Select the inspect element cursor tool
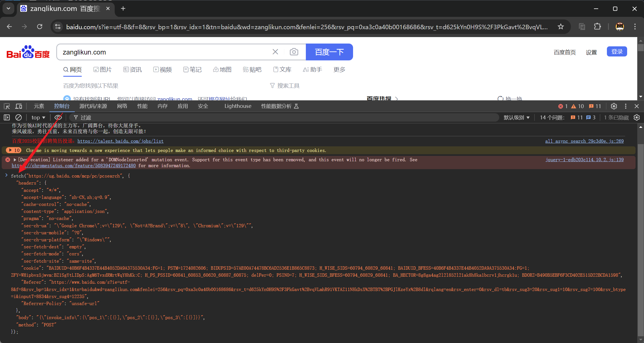Screen dimensions: 644x343 coord(6,106)
